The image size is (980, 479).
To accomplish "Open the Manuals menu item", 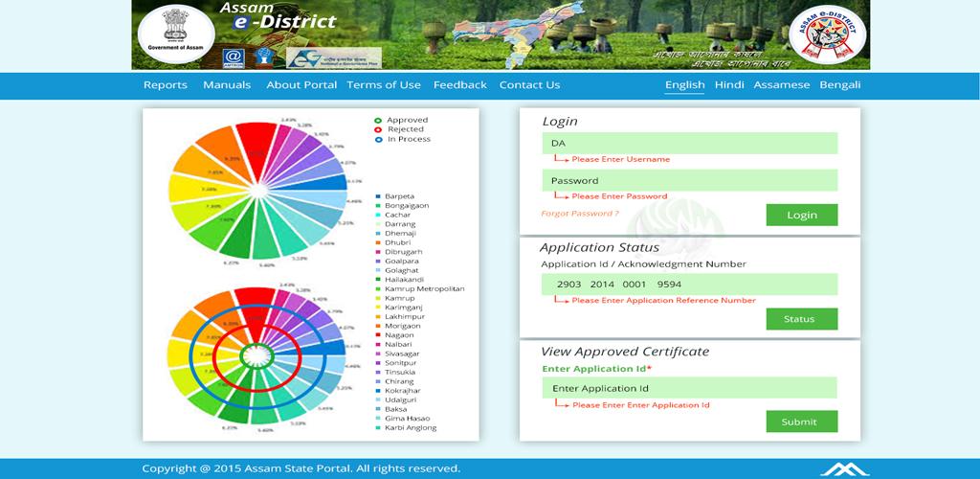I will (227, 85).
